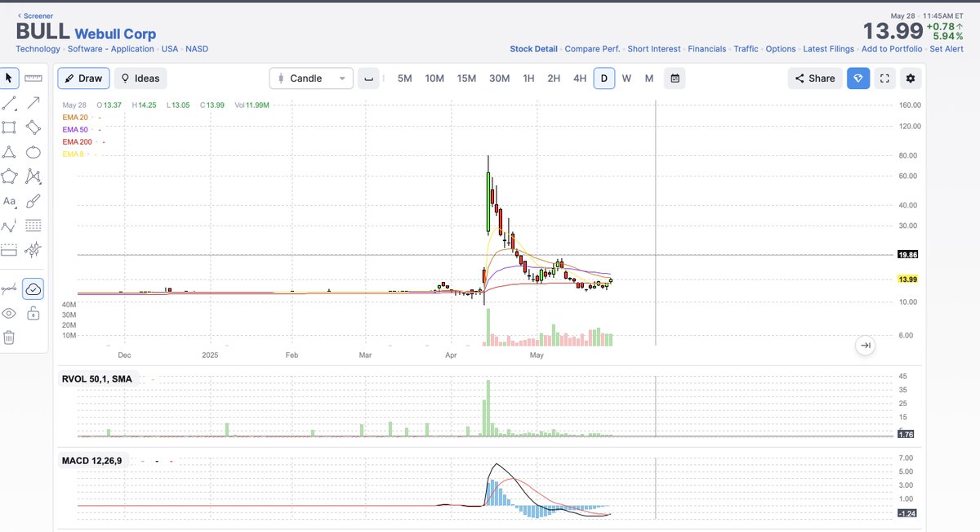Open the Options menu item

[781, 49]
